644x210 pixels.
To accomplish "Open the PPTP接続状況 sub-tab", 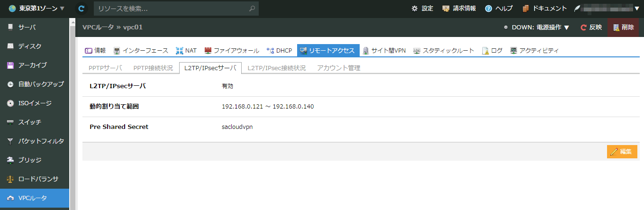I will coord(153,68).
